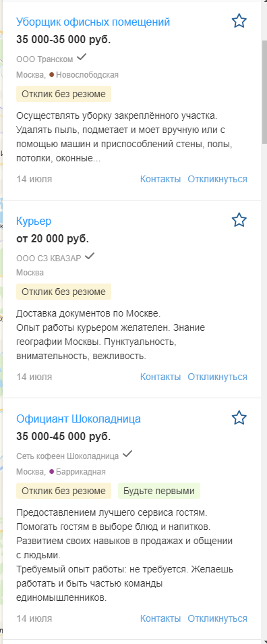Select the Баррикадная metro station marker
The width and height of the screenshot is (267, 644).
point(52,471)
